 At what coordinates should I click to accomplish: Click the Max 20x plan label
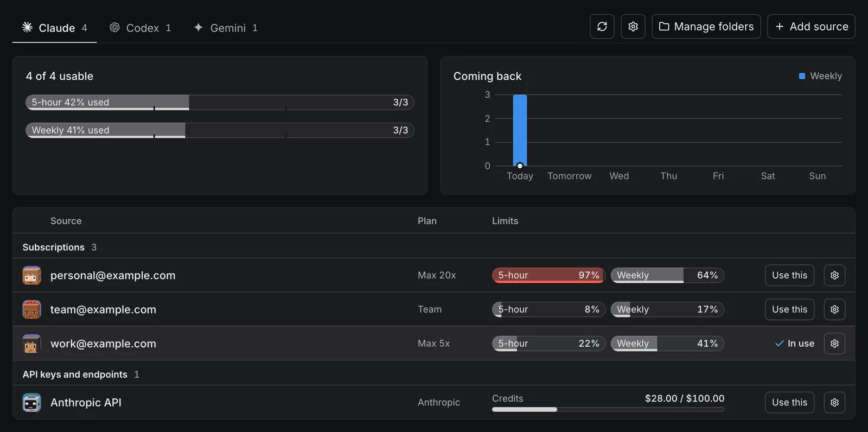[x=437, y=275]
